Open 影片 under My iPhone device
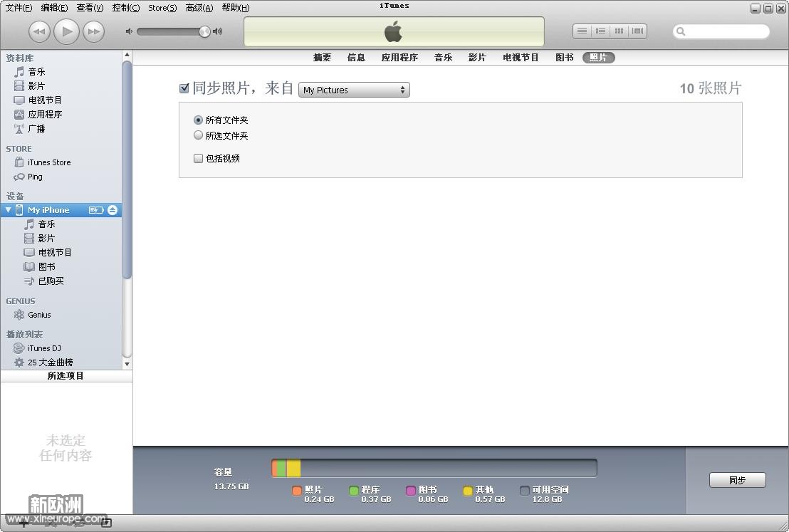Viewport: 789px width, 532px height. [40, 238]
